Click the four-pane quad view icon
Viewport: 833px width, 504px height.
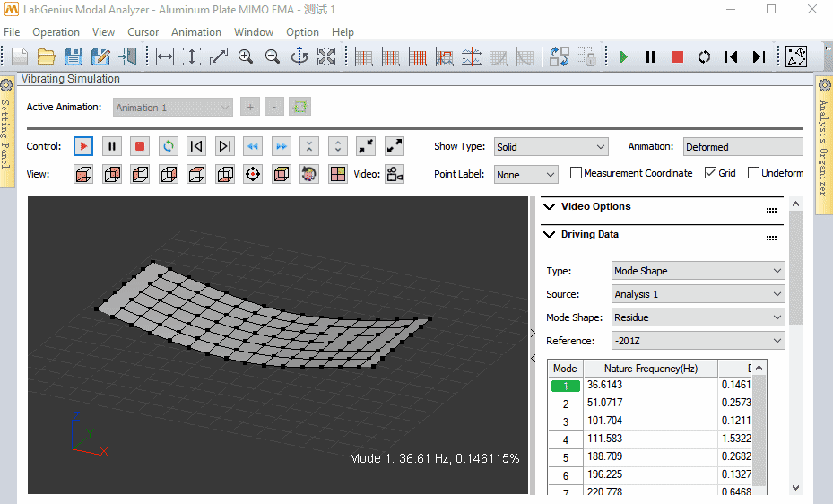pos(338,174)
